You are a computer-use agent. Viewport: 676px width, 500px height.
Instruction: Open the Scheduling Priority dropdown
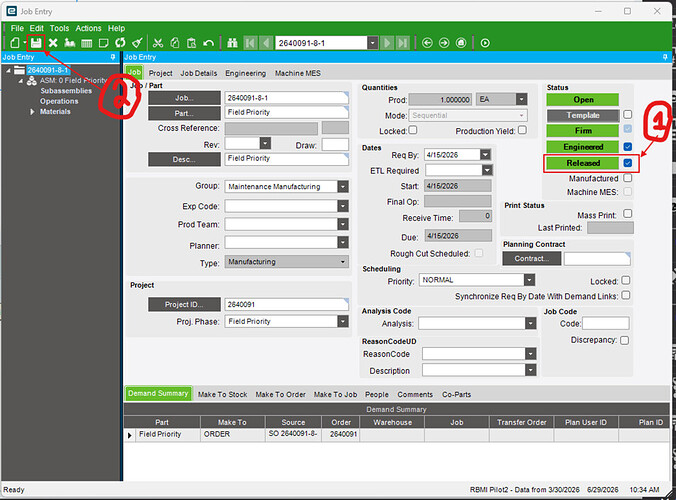pos(529,280)
